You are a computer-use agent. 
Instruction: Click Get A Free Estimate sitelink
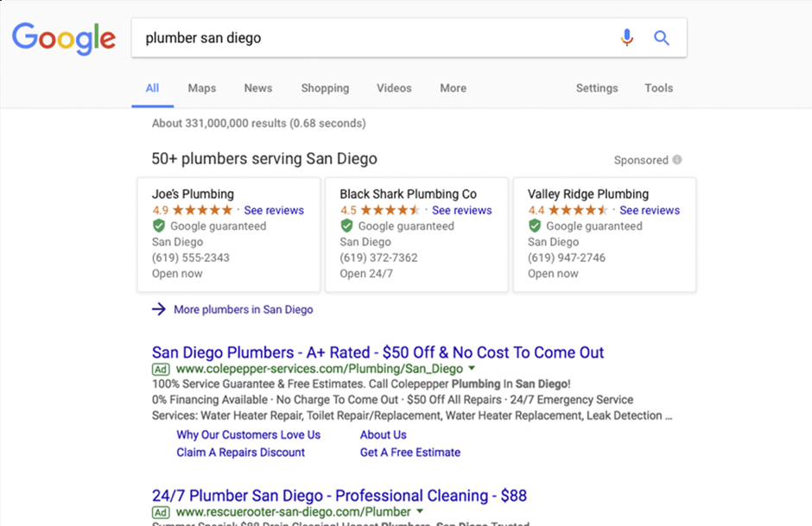coord(410,453)
